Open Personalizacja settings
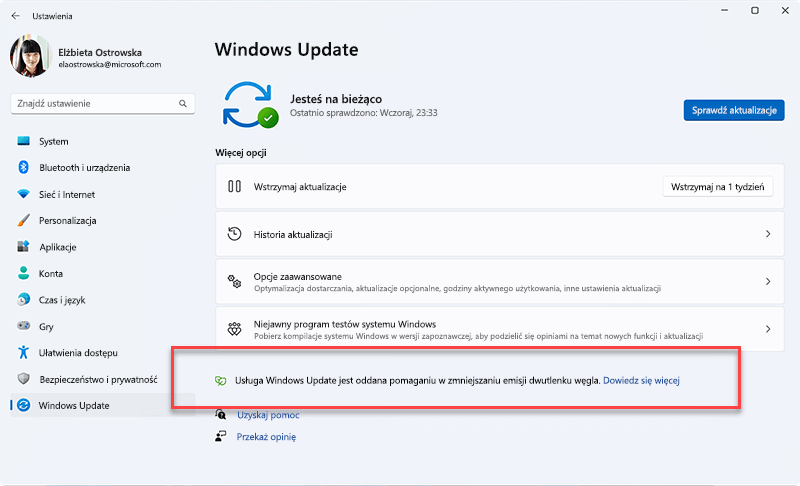The height and width of the screenshot is (486, 800). pos(68,221)
